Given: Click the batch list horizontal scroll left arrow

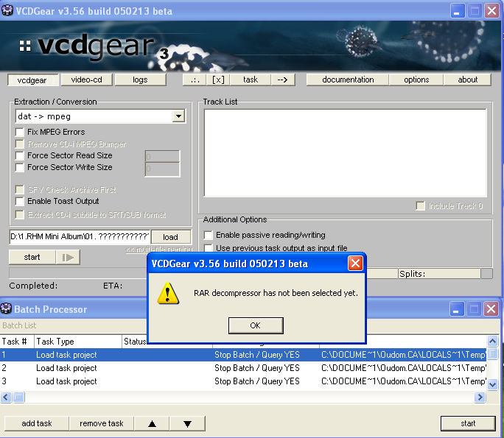Looking at the screenshot, I should coord(6,398).
